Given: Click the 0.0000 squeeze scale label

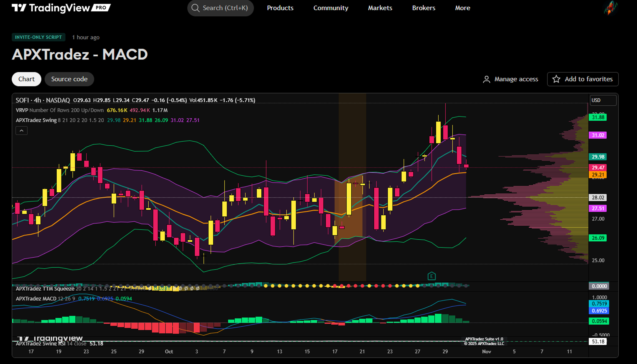Looking at the screenshot, I should (x=599, y=286).
